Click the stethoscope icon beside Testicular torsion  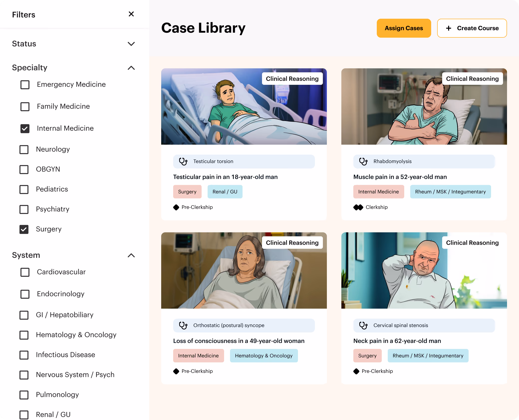tap(183, 161)
